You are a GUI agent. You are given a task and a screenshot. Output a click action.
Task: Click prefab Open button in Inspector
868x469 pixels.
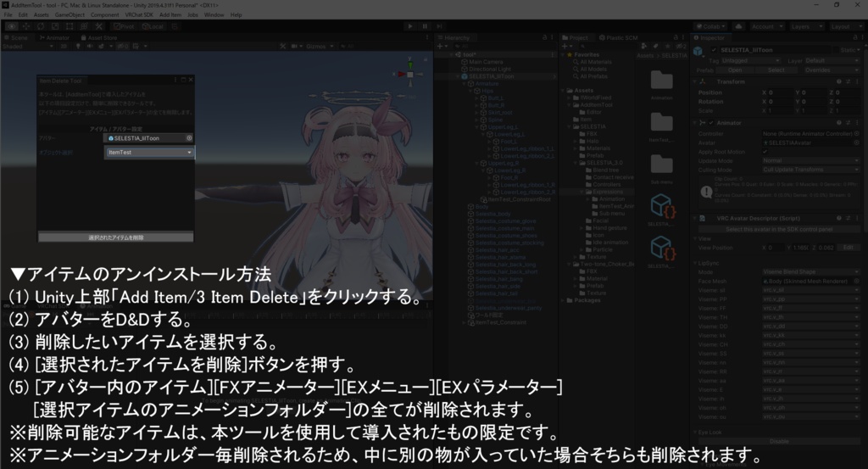[x=735, y=70]
